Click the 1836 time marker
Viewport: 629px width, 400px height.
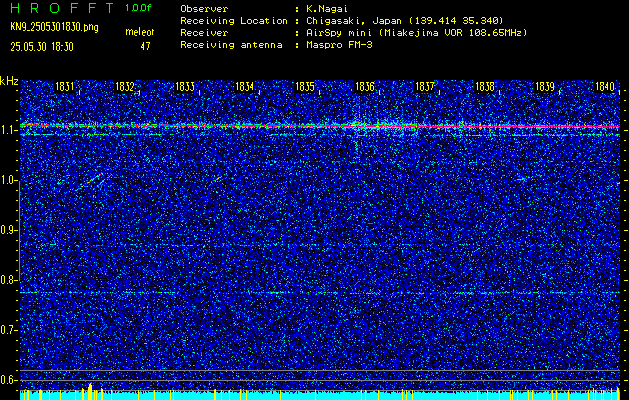tap(365, 86)
